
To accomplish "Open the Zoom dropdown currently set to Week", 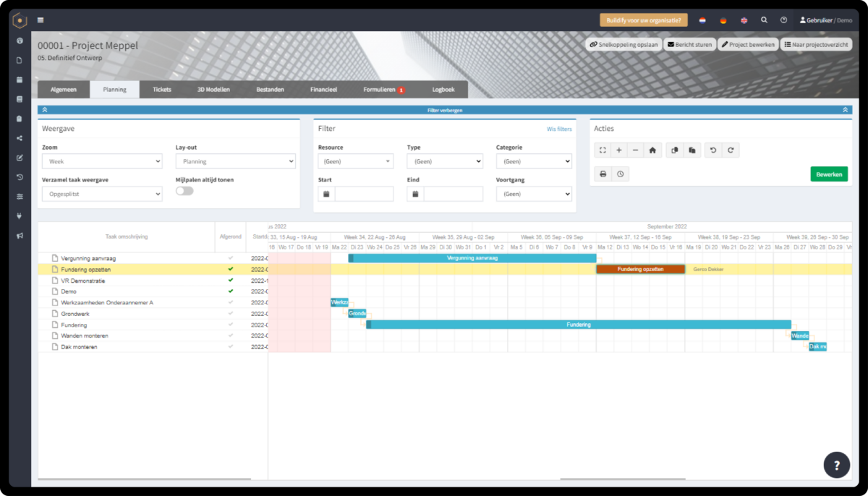I will coord(101,161).
